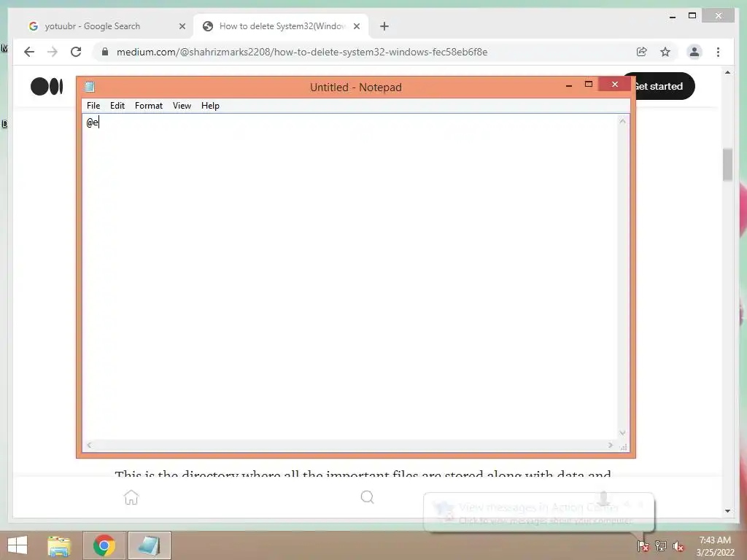Image resolution: width=747 pixels, height=560 pixels.
Task: Close the How to delete System32 tab
Action: point(357,26)
